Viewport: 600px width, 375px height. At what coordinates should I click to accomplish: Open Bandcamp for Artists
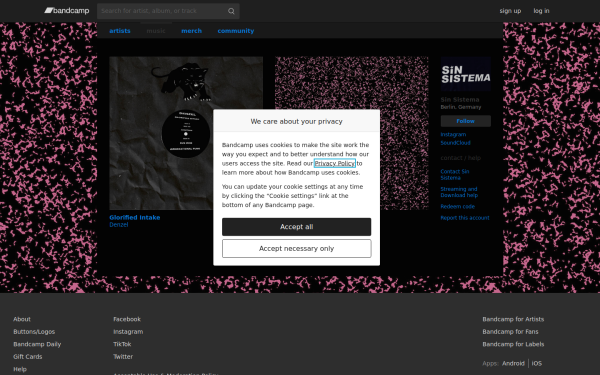513,319
